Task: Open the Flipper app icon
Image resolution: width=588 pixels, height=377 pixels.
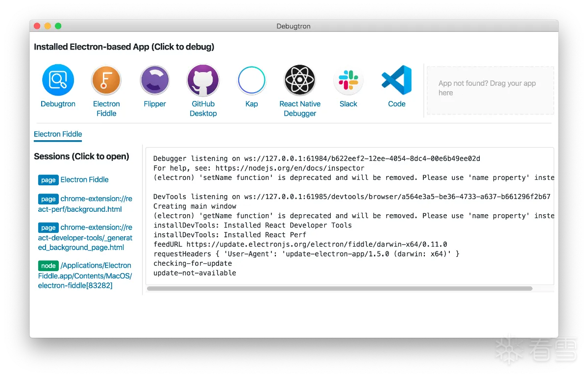Action: point(155,80)
